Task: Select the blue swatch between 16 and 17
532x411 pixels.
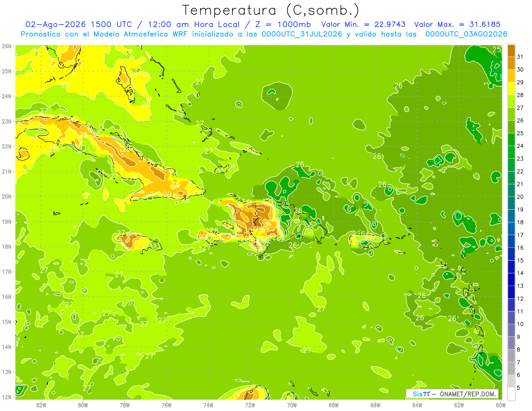Action: coord(512,241)
